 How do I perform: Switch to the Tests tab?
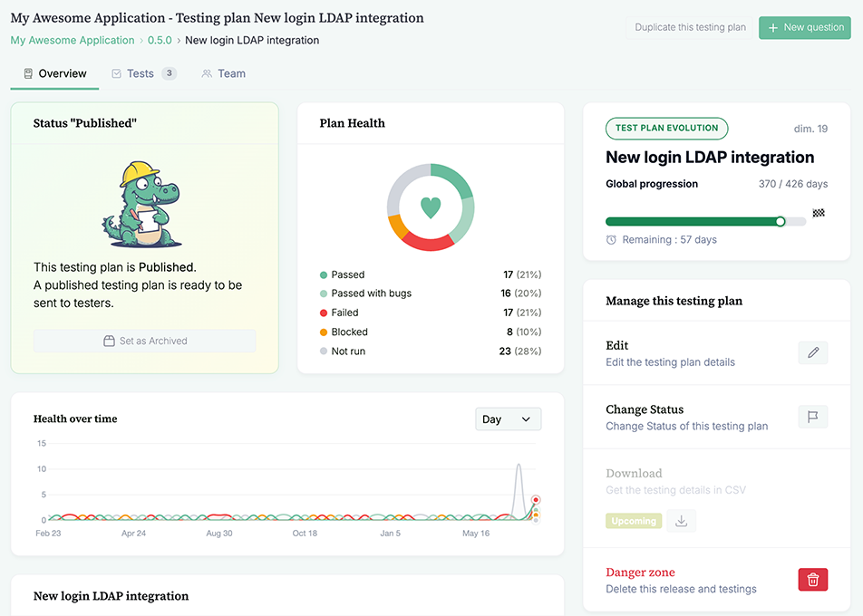[x=144, y=73]
